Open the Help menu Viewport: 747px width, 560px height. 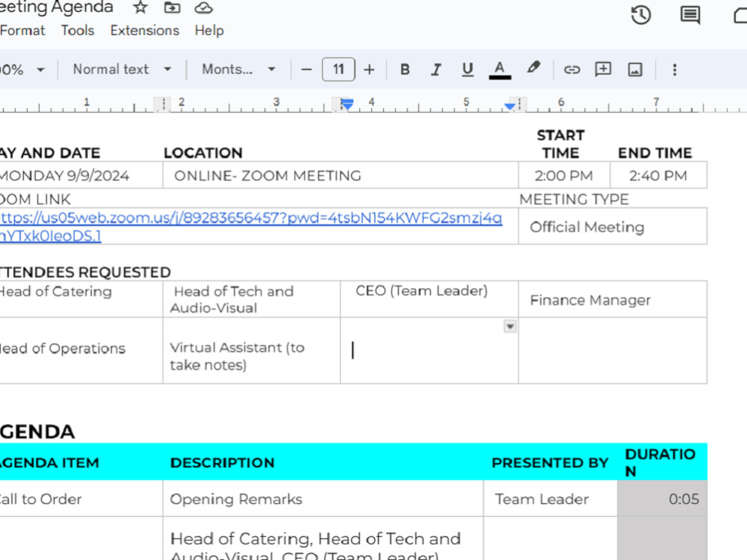pyautogui.click(x=209, y=31)
